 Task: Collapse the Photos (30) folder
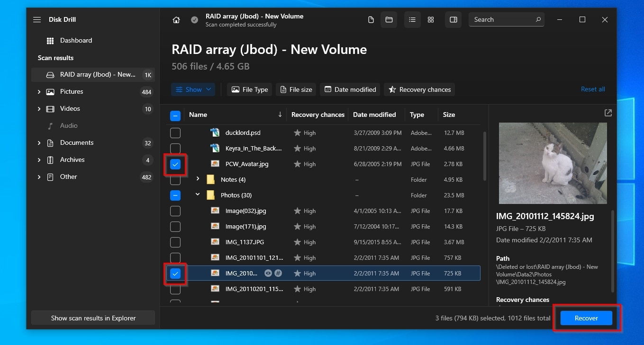(x=198, y=195)
